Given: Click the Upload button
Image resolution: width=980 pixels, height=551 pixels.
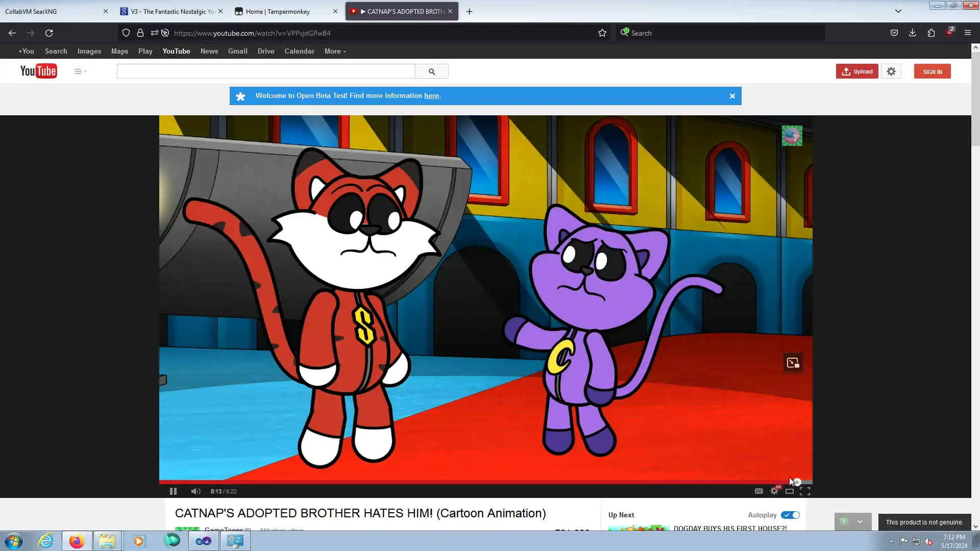Looking at the screenshot, I should pos(857,71).
